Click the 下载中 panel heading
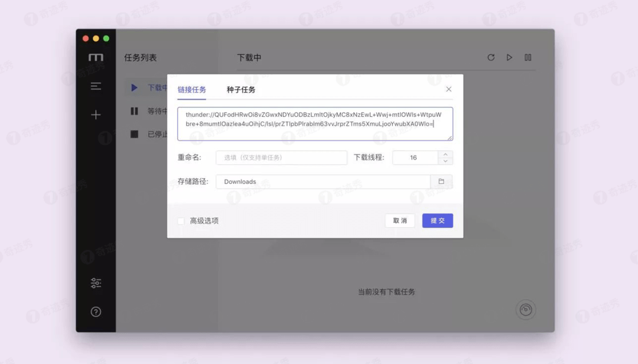 coord(249,58)
